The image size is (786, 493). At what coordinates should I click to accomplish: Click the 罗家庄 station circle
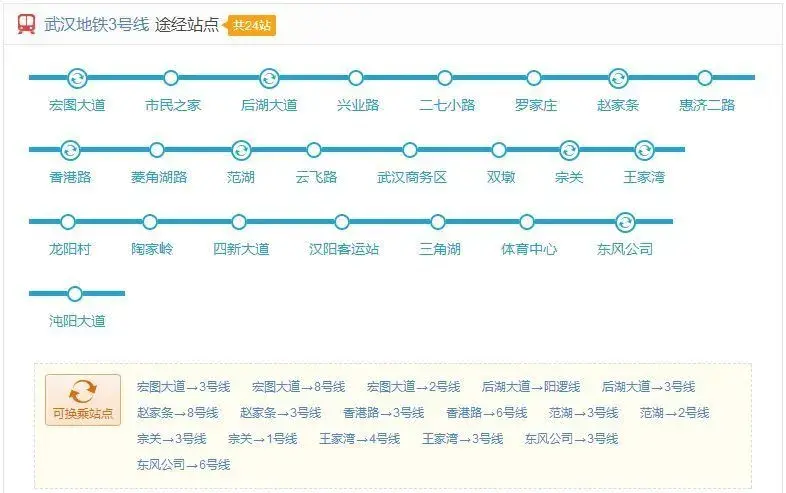tap(534, 78)
